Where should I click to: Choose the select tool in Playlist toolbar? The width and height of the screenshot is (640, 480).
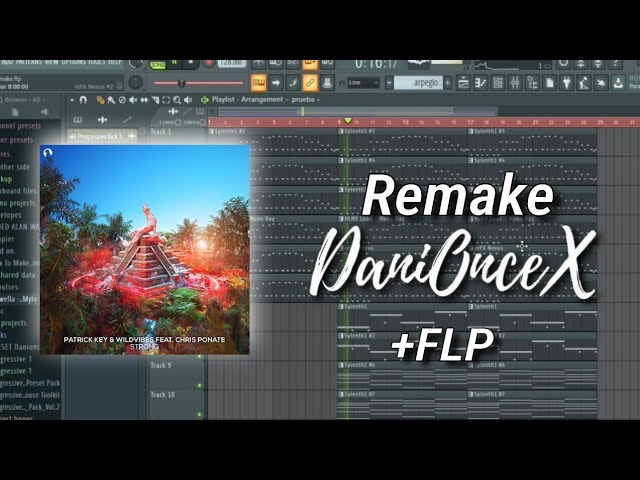[x=166, y=100]
